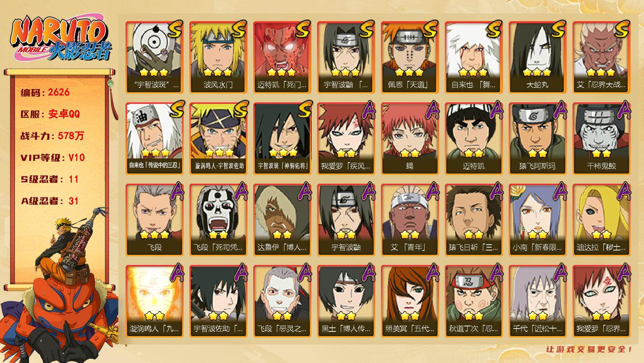Image resolution: width=644 pixels, height=363 pixels.
Task: Click the S rank badge on 波风水门
Action: point(239,29)
